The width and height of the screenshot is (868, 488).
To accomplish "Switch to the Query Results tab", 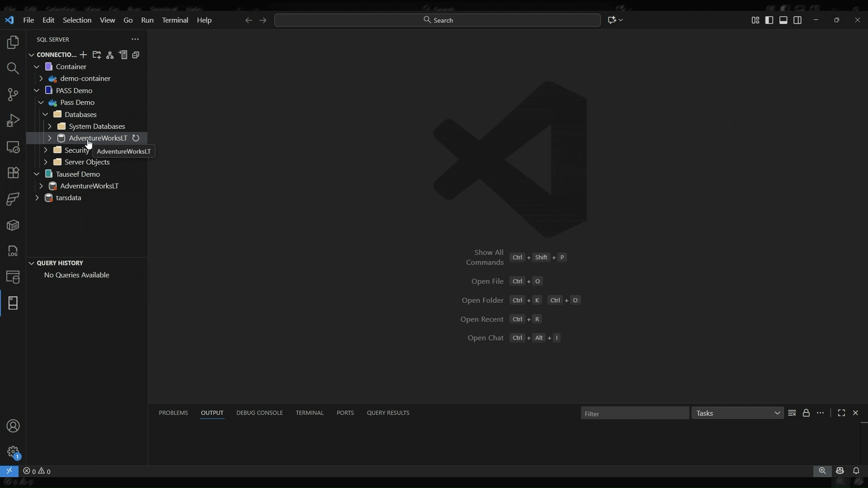I will [x=388, y=413].
